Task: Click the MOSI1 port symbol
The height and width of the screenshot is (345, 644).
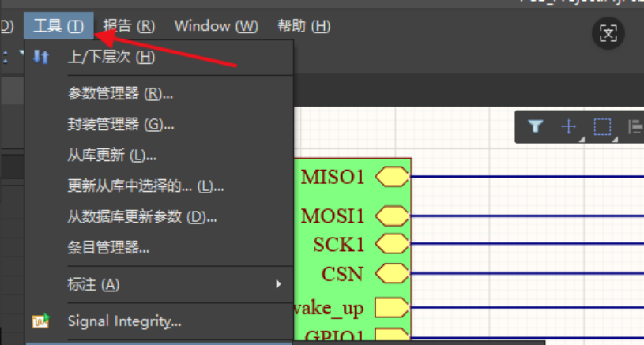Action: (x=392, y=216)
